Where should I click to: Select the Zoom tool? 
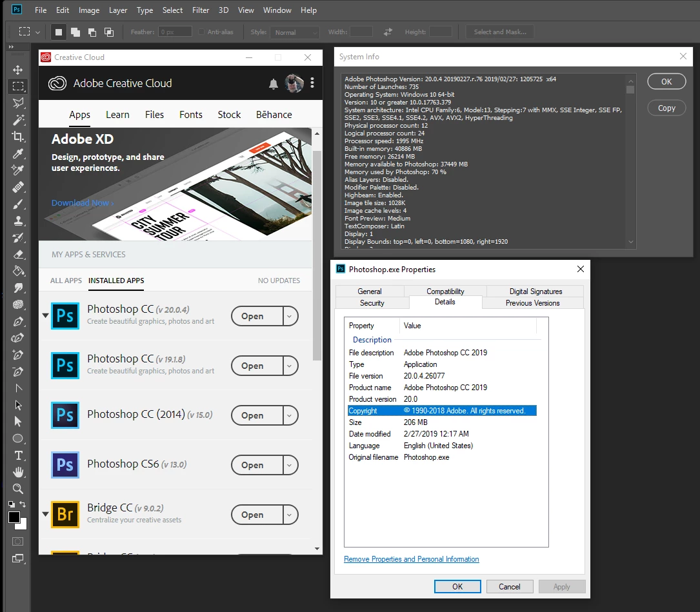point(18,489)
